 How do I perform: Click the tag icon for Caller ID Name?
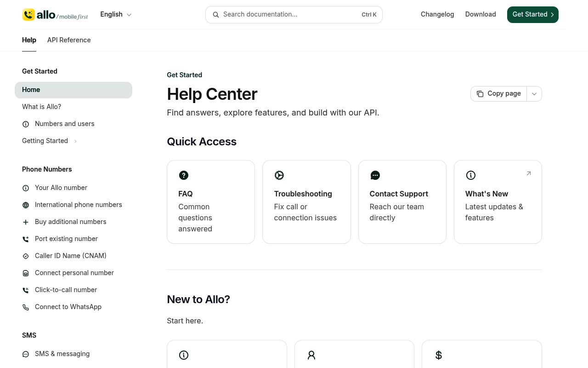tap(26, 256)
